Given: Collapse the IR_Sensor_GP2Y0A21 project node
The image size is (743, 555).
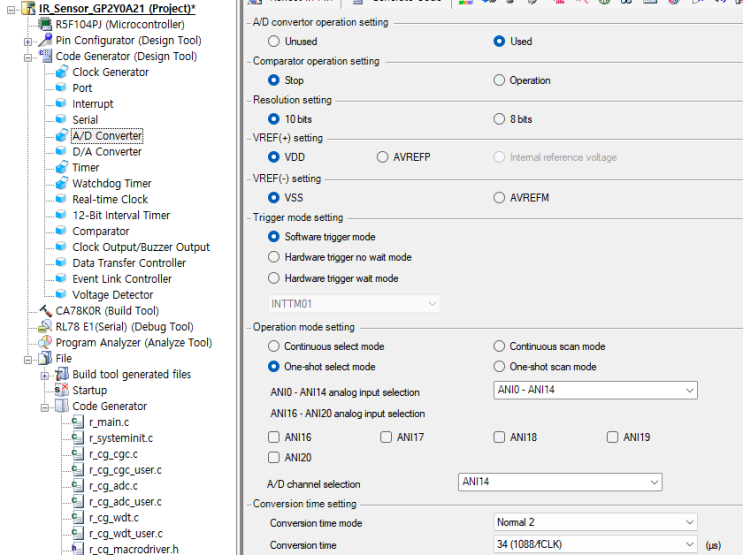Looking at the screenshot, I should [x=11, y=9].
